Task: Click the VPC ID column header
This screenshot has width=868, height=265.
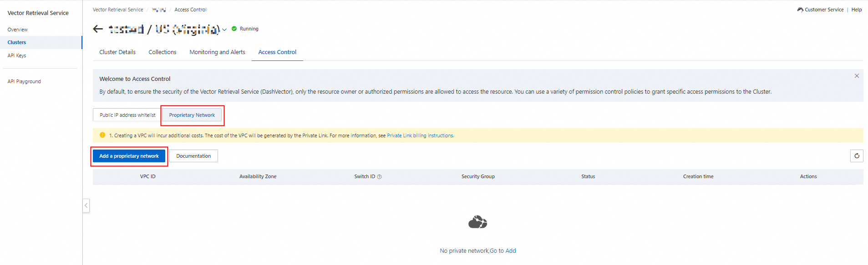Action: (148, 176)
